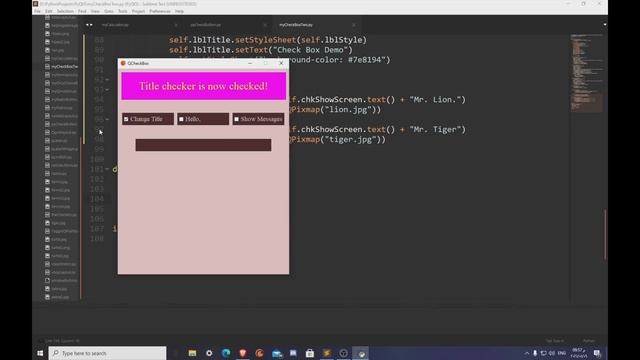Collapse the code fold at line 101

[107, 169]
